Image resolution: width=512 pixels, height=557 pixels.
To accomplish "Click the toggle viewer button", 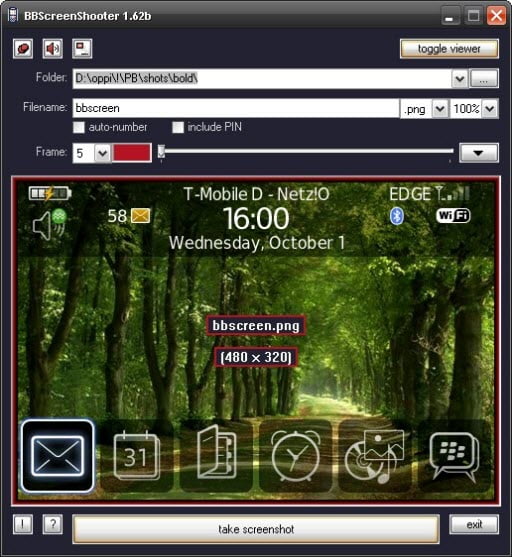I will (449, 49).
